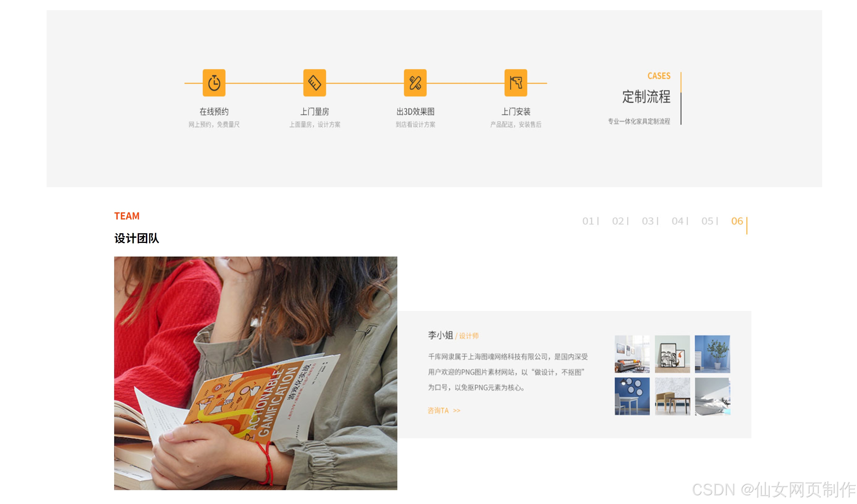This screenshot has height=504, width=857.
Task: Open the potted tree blue wall thumbnail
Action: pyautogui.click(x=712, y=354)
